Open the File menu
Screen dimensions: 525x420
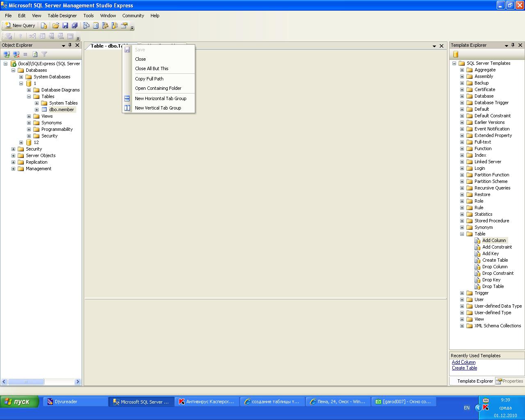click(x=8, y=16)
